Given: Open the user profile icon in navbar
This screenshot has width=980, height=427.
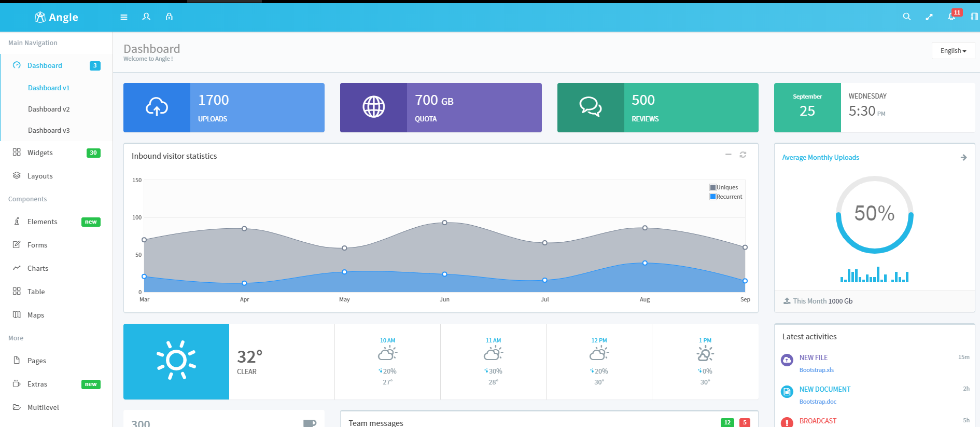Looking at the screenshot, I should tap(146, 17).
